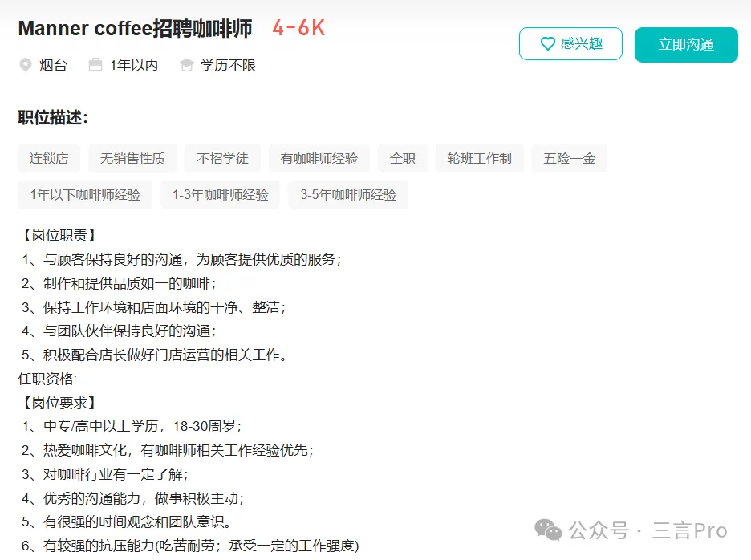
Task: Click the line 与团队伙伴保持良好的沟通
Action: point(119,331)
